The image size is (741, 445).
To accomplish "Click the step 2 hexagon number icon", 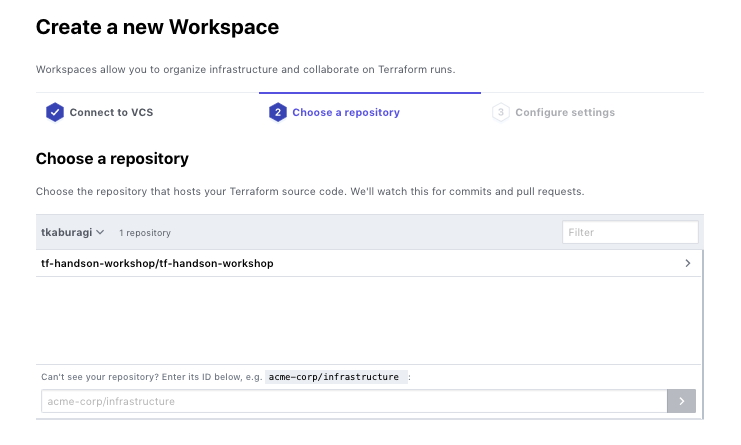I will [277, 112].
